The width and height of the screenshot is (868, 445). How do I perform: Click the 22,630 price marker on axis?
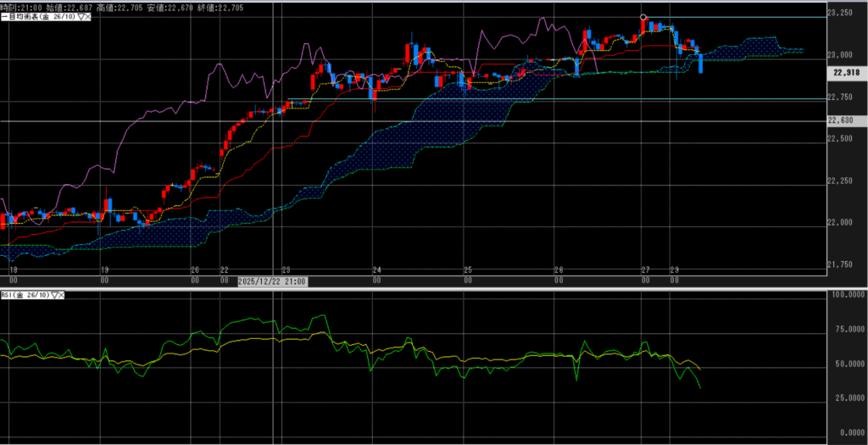point(846,121)
